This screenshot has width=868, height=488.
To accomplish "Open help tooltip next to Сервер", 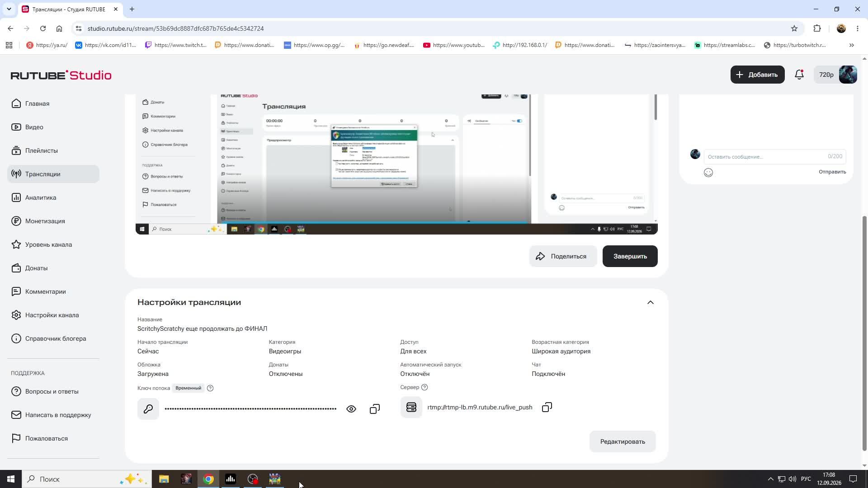I will pyautogui.click(x=425, y=387).
